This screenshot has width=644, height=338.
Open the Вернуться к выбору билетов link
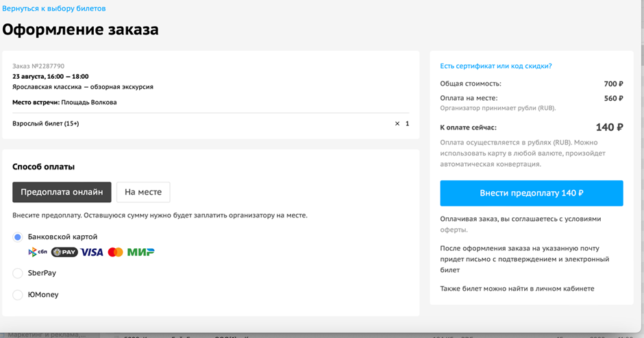(x=54, y=9)
